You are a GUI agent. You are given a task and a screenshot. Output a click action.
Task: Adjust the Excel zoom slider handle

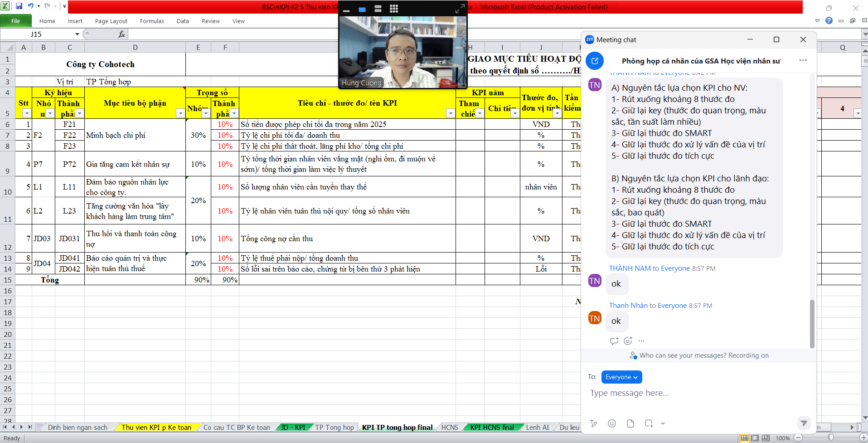coord(830,438)
